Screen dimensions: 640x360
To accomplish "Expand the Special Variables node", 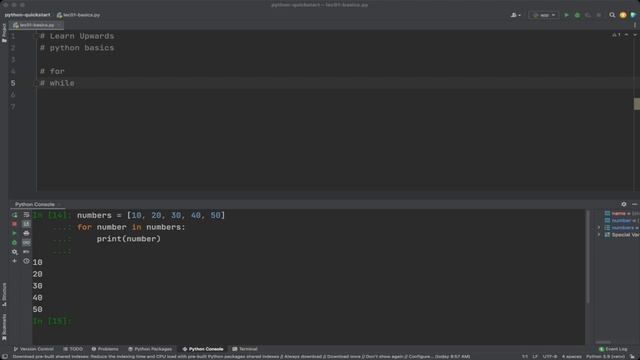I will (x=599, y=235).
